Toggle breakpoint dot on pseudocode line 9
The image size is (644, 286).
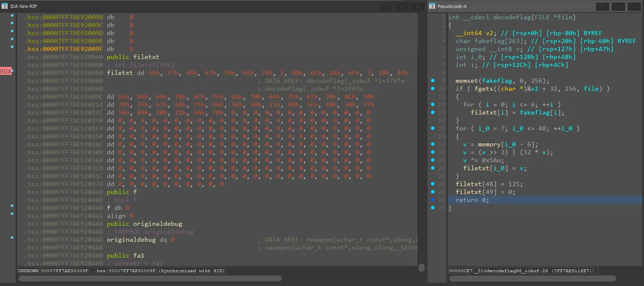pyautogui.click(x=432, y=81)
